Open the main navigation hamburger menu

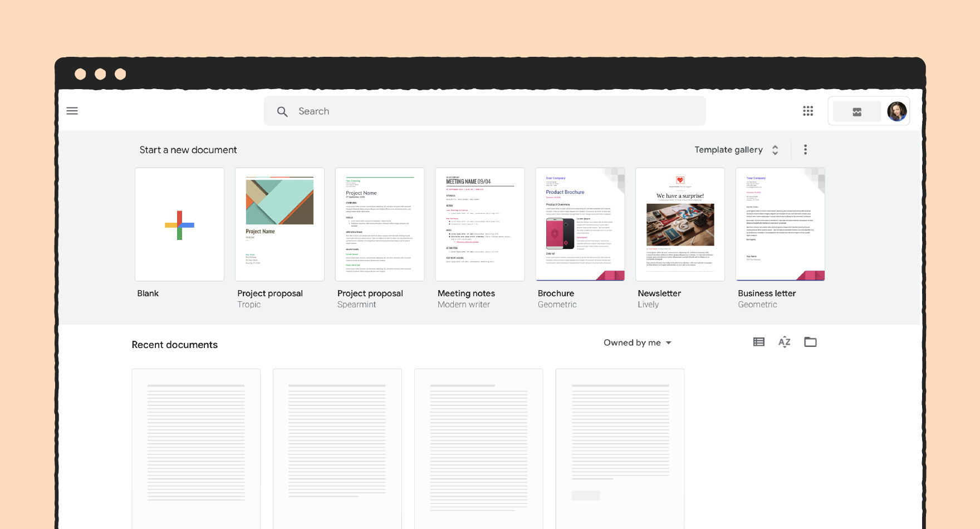(72, 111)
